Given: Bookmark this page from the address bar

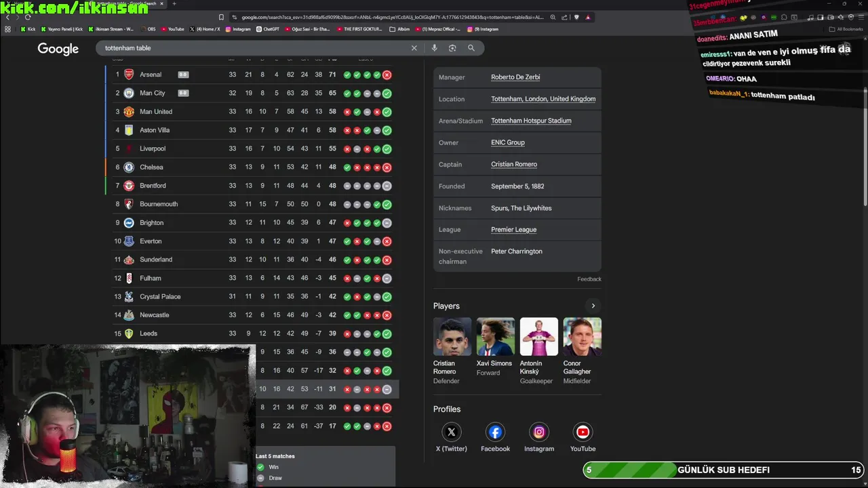Looking at the screenshot, I should point(221,17).
